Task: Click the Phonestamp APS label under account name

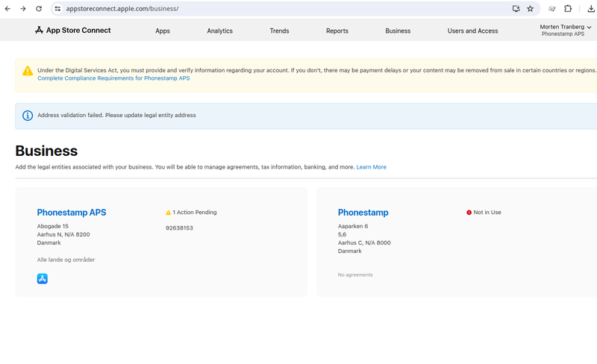Action: coord(563,34)
